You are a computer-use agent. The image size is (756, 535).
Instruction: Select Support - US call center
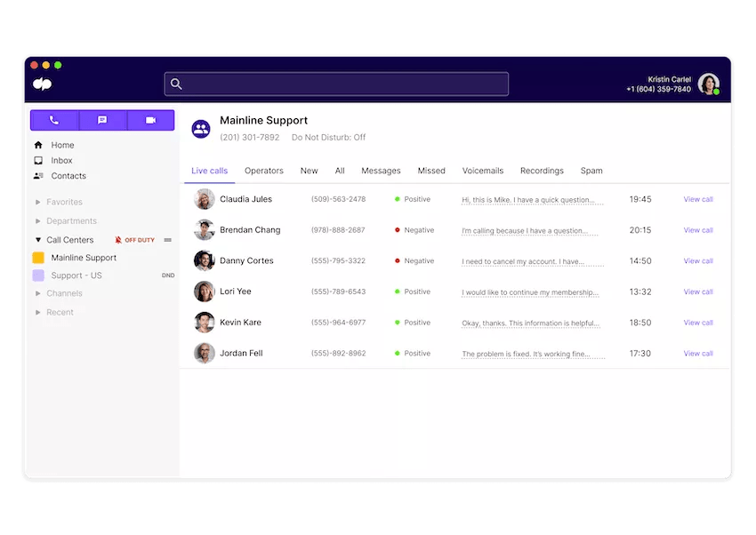pyautogui.click(x=76, y=275)
